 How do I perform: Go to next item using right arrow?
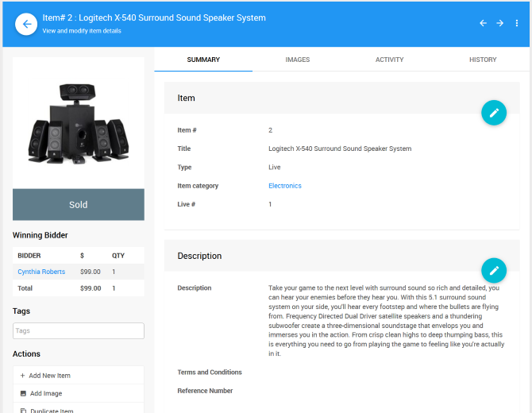tap(500, 23)
